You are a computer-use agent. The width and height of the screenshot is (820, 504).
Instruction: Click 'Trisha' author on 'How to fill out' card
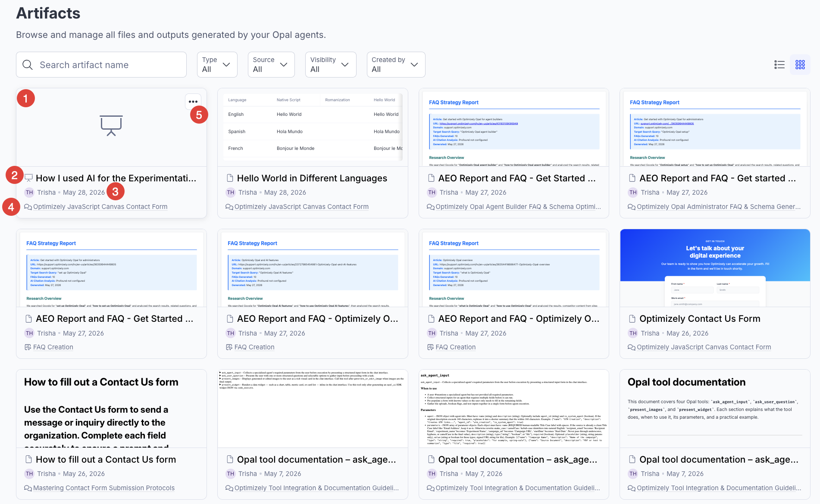click(x=46, y=474)
